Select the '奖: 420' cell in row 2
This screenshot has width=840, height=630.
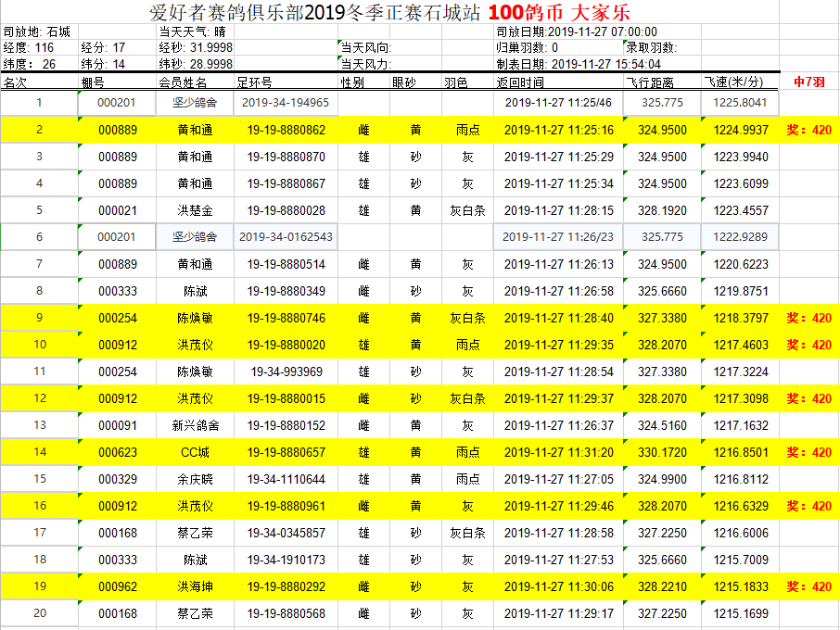(808, 130)
